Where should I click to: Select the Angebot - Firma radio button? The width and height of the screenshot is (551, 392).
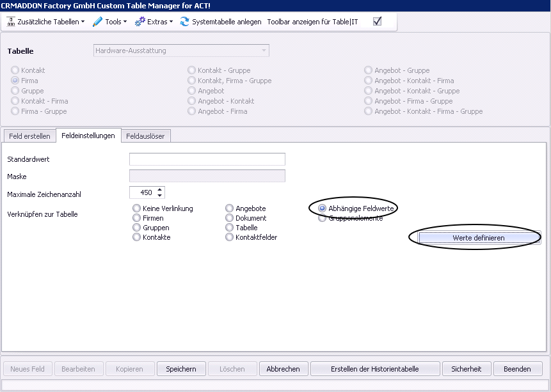point(191,111)
